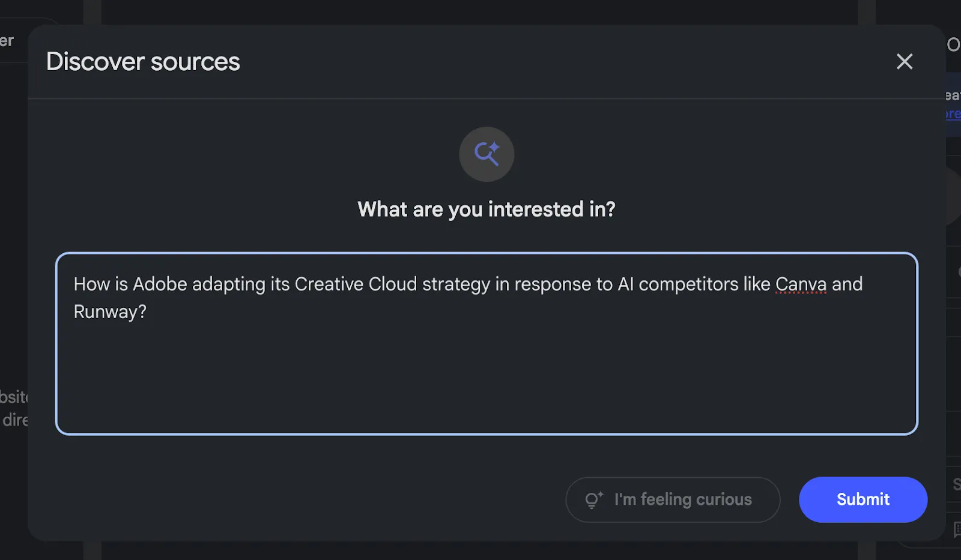961x560 pixels.
Task: Click the misspelled word Canva
Action: [801, 284]
